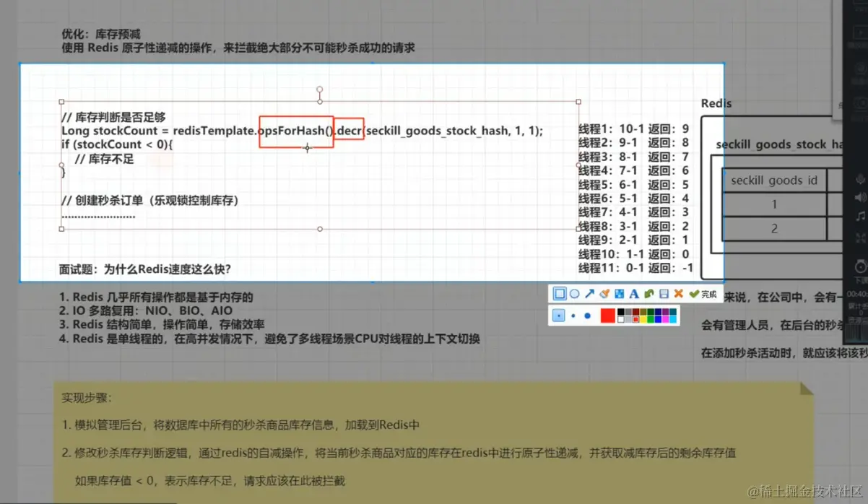Click the timer clock icon in sidebar
The height and width of the screenshot is (504, 868).
[861, 266]
